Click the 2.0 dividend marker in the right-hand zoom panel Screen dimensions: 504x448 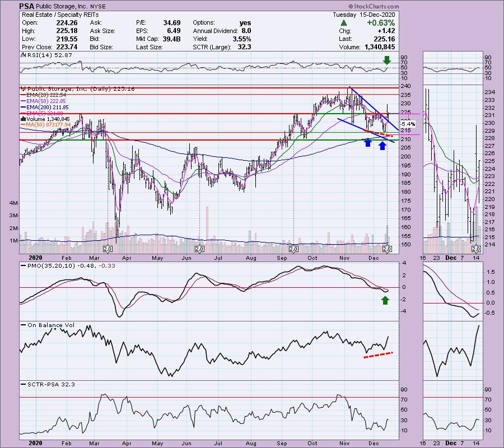[x=476, y=249]
